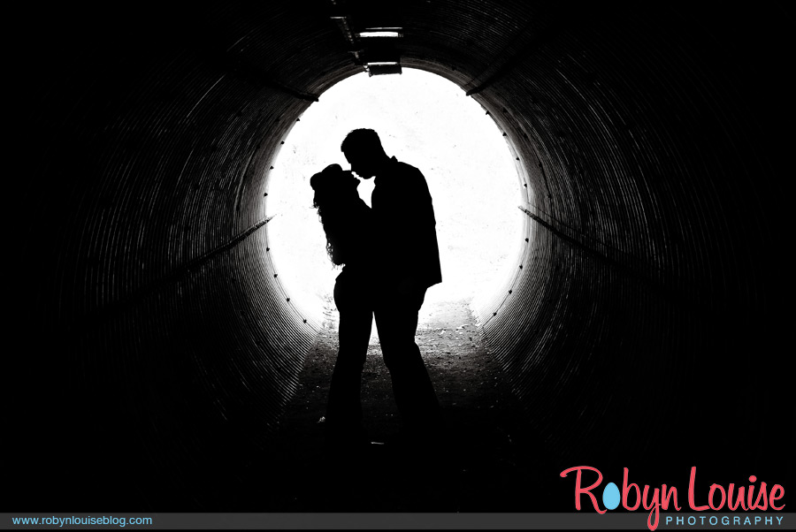Open the www.robynlouiseblog.com web address
Viewport: 796px width, 532px height.
point(82,521)
